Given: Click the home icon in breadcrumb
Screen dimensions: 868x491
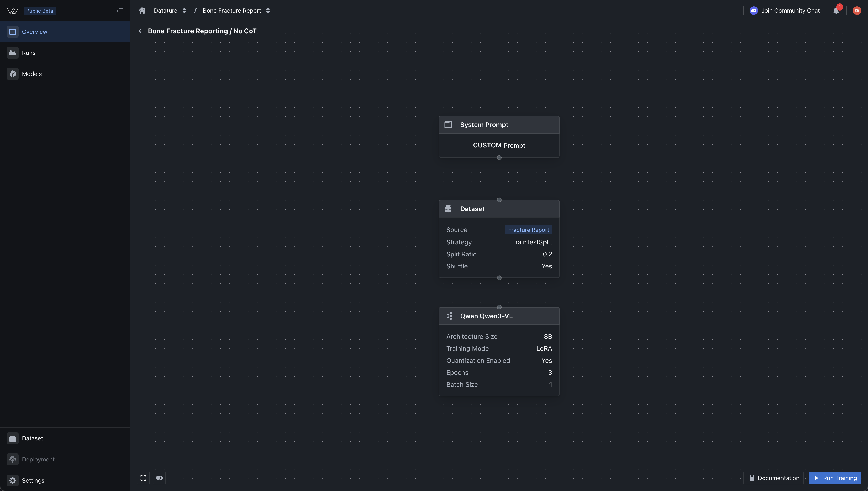Looking at the screenshot, I should [142, 11].
